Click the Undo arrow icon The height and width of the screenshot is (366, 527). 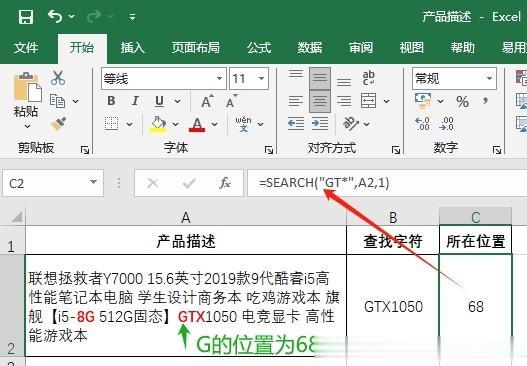[55, 16]
